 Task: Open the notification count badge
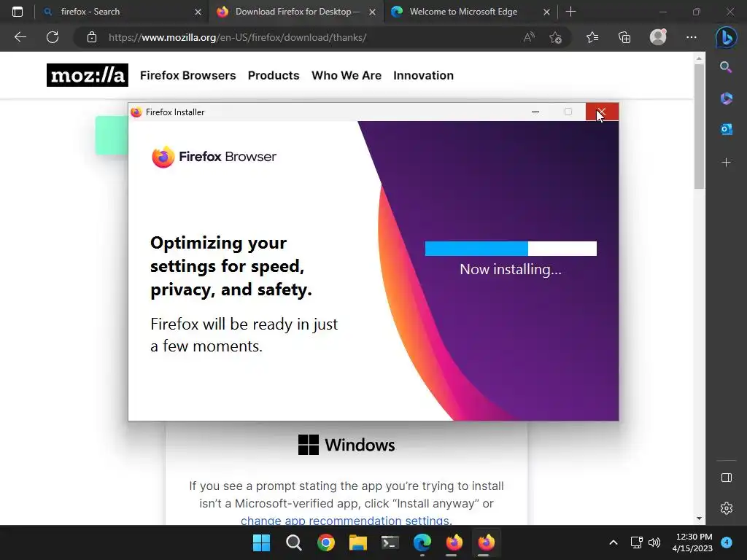pos(726,542)
